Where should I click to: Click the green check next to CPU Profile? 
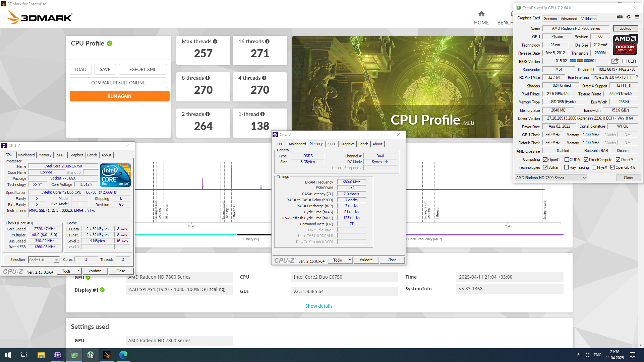click(110, 43)
